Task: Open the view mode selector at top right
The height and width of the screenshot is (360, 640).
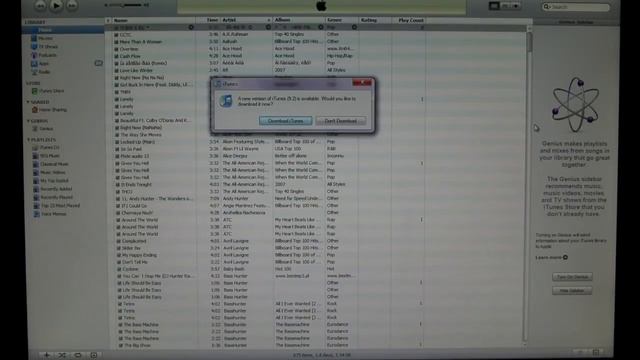Action: [504, 6]
